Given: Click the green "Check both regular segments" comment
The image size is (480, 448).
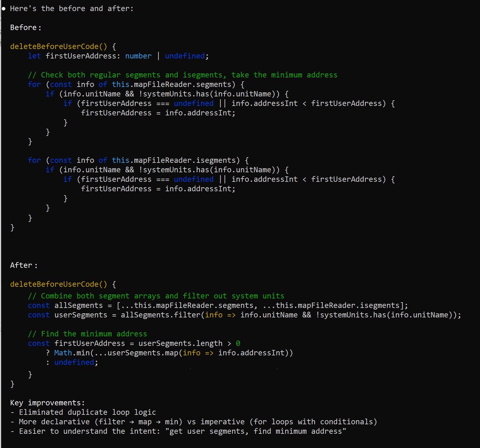Looking at the screenshot, I should click(182, 75).
